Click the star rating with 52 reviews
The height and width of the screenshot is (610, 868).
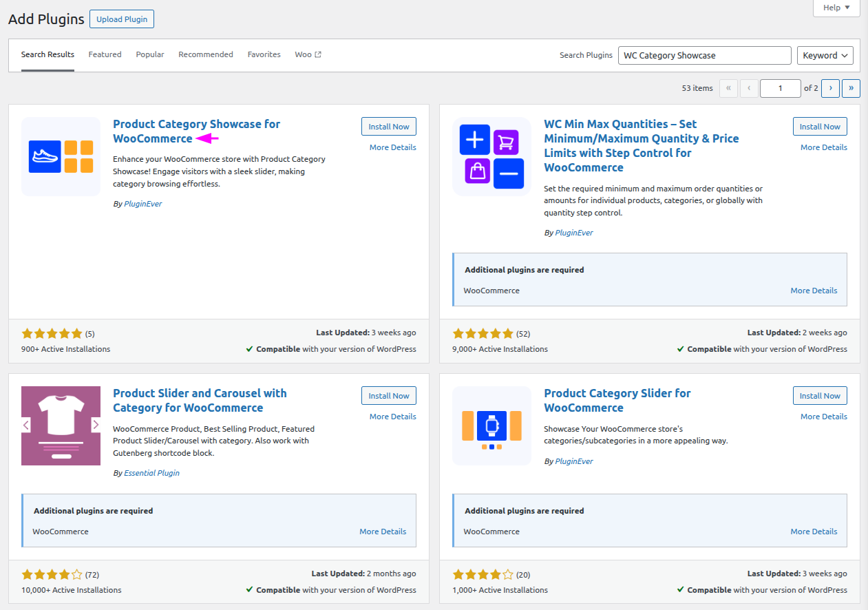[x=483, y=333]
